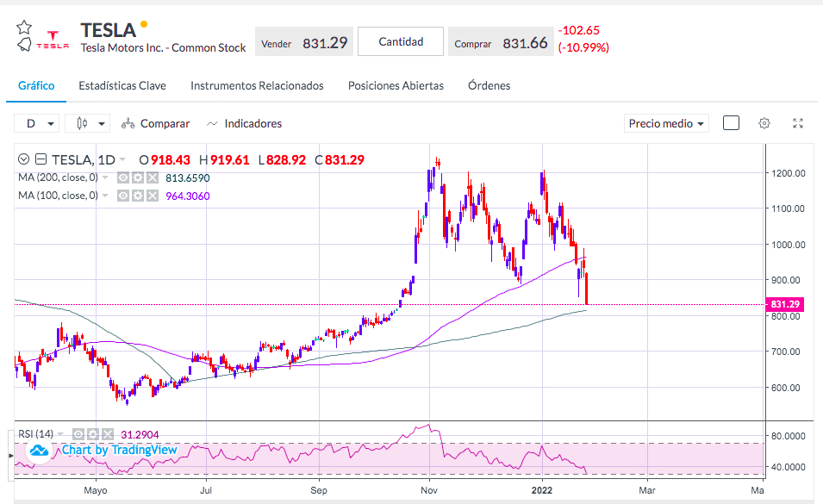The image size is (823, 504).
Task: Click the -102.65 price change text
Action: [579, 30]
